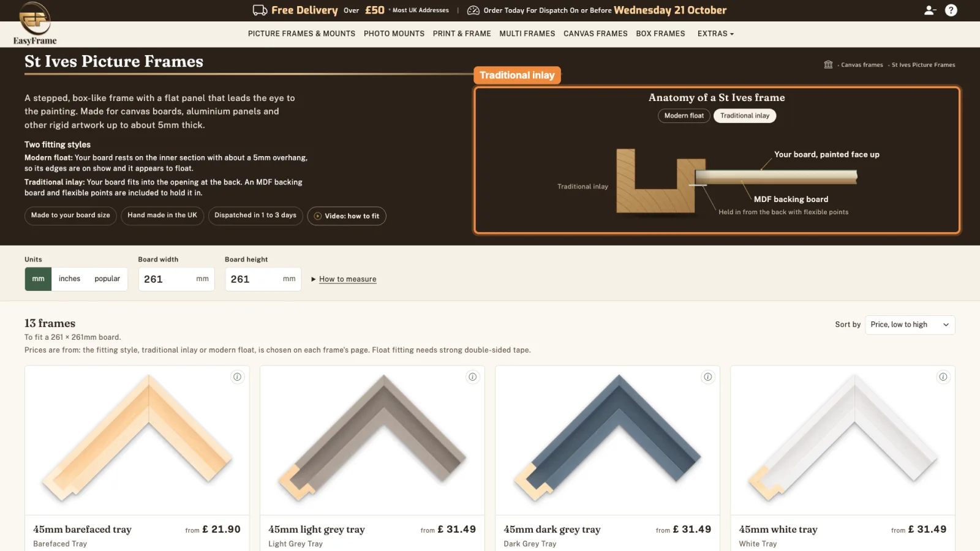
Task: Follow the Canvas frames breadcrumb link
Action: (862, 65)
